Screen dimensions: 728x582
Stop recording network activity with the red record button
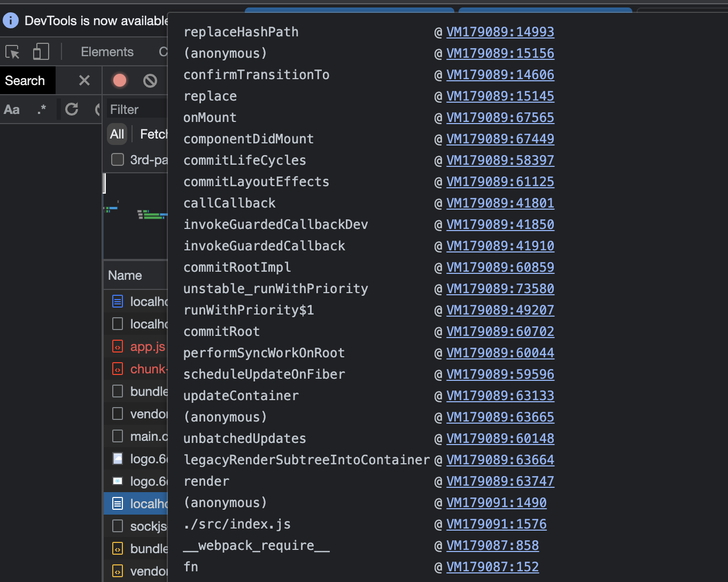[x=119, y=80]
